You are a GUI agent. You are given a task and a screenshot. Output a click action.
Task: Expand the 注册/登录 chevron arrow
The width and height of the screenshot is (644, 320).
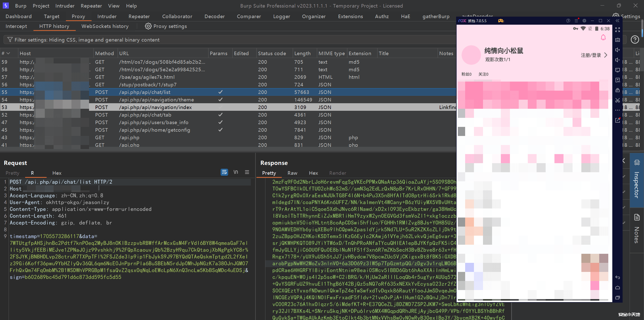click(606, 55)
